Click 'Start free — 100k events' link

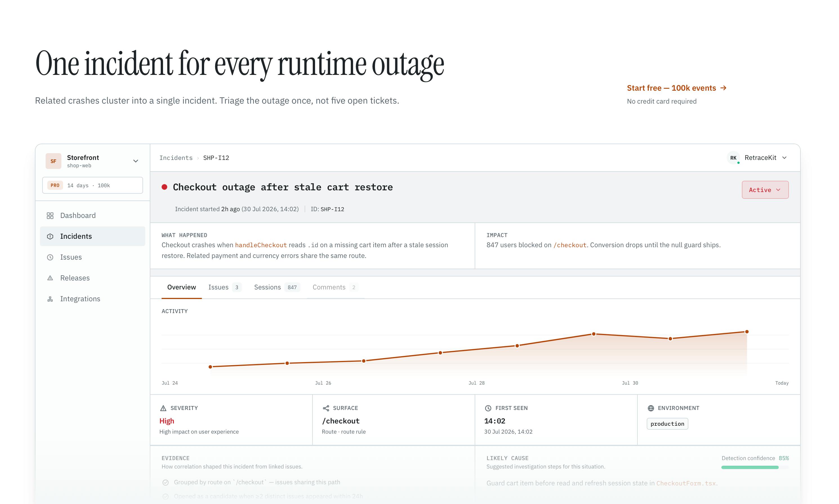tap(676, 88)
